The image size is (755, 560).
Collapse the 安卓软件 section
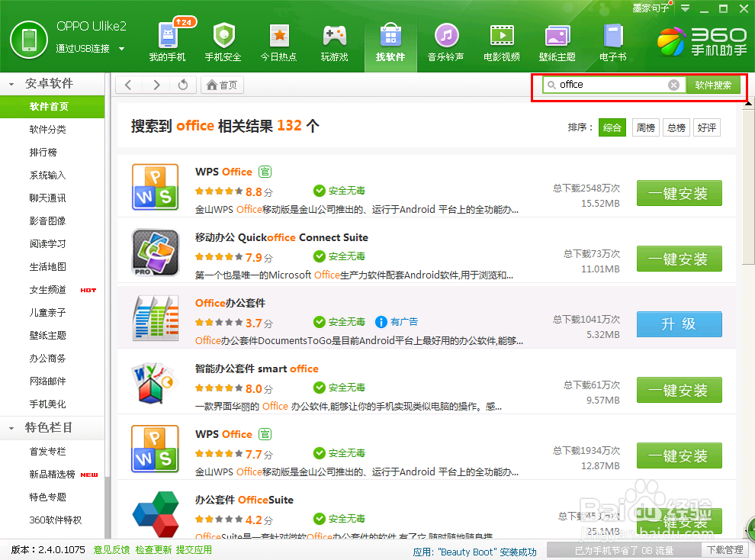(x=11, y=84)
